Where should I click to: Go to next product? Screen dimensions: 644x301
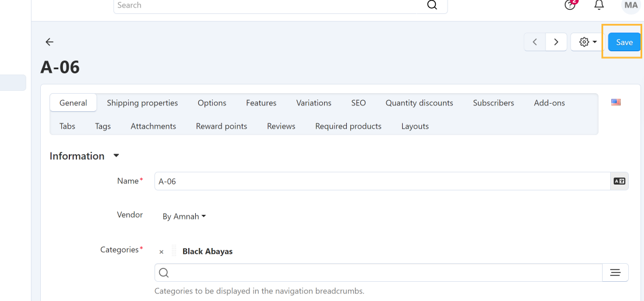[x=556, y=42]
